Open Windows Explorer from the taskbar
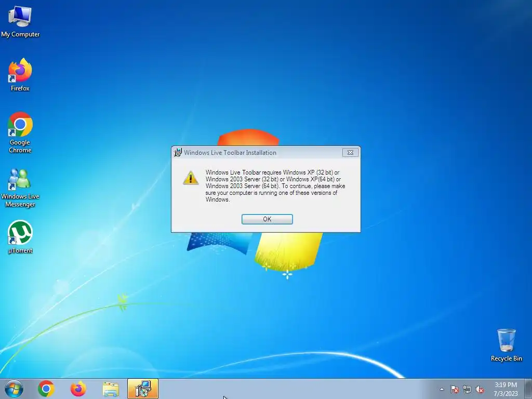Viewport: 532px width, 399px height. click(x=111, y=390)
